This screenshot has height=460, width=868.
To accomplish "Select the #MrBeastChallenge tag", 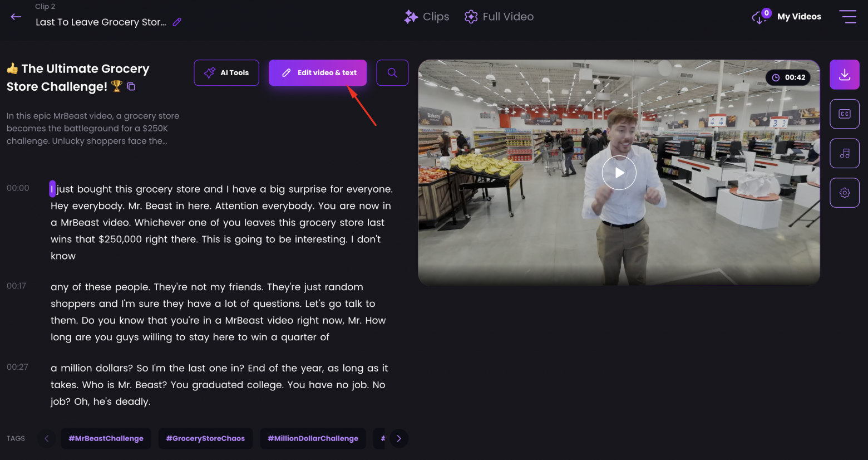I will click(x=106, y=438).
